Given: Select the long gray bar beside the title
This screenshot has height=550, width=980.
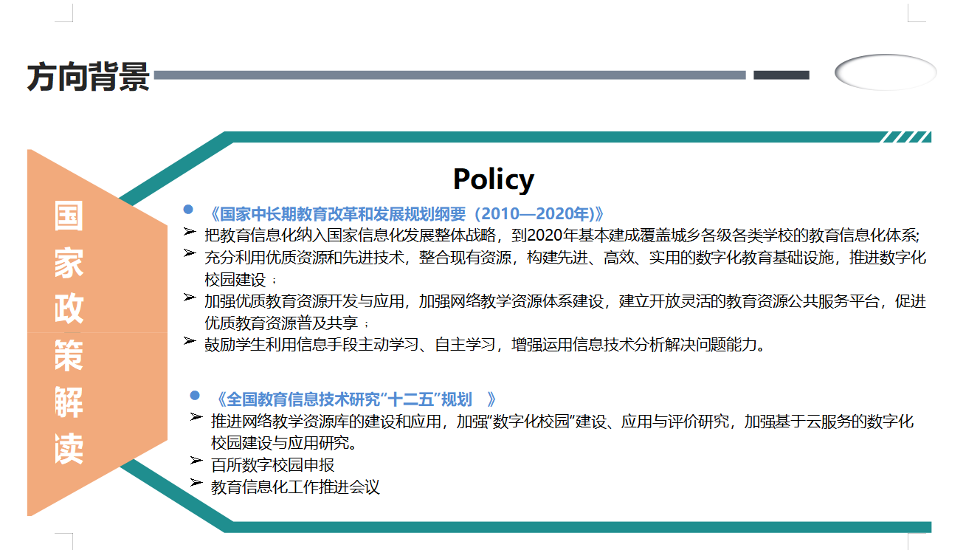Looking at the screenshot, I should pos(450,75).
